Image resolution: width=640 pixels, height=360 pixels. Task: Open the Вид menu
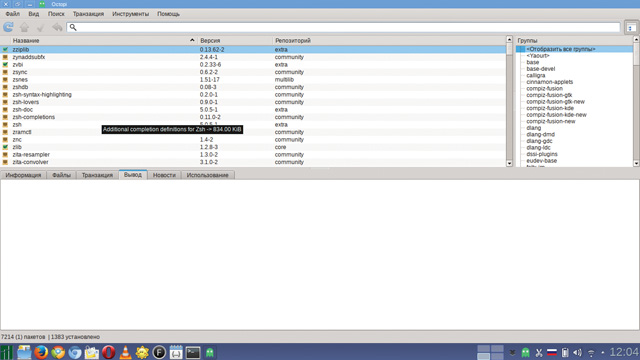coord(34,14)
